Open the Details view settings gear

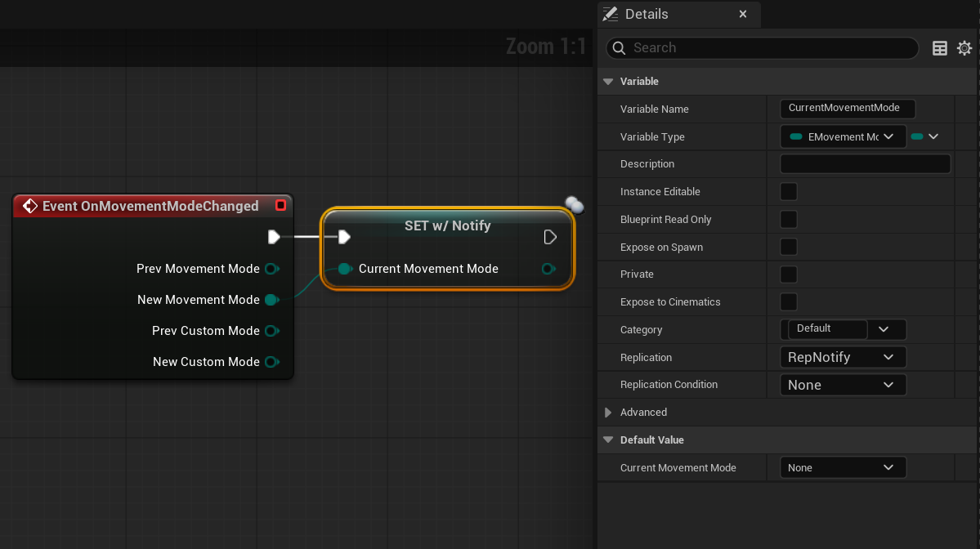pos(964,48)
